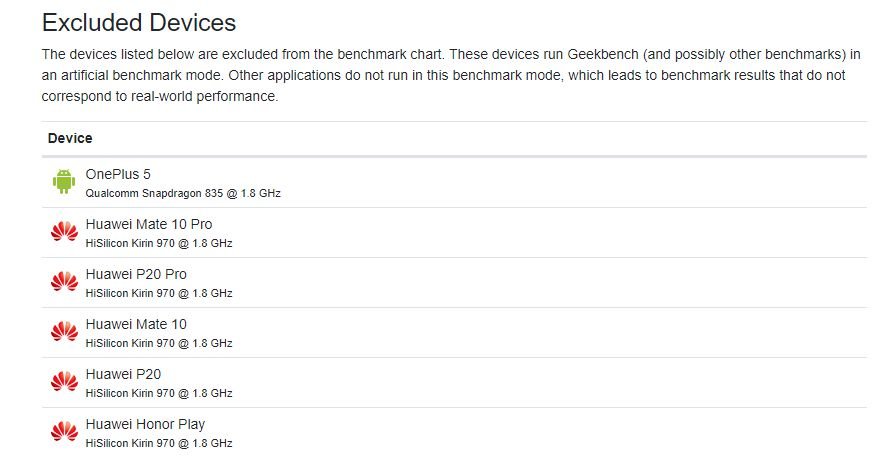
Task: Open the Huawei Mate 10 Pro link
Action: 149,224
